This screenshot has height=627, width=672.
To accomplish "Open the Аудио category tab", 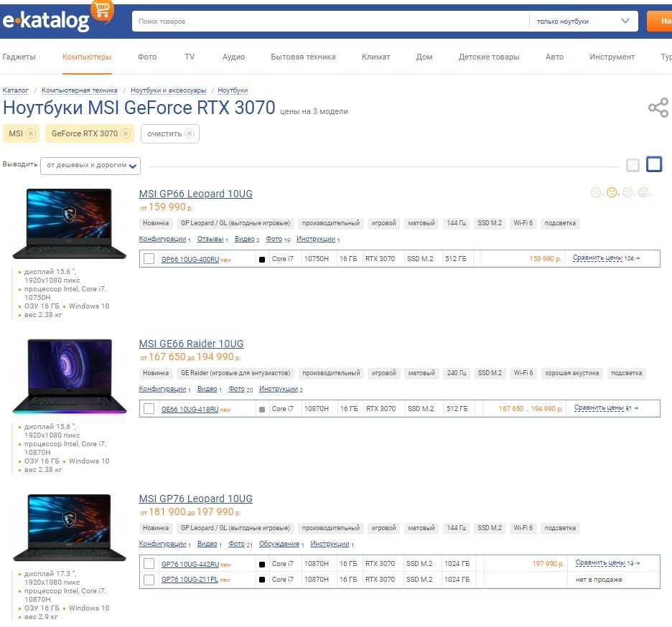I will [x=233, y=57].
